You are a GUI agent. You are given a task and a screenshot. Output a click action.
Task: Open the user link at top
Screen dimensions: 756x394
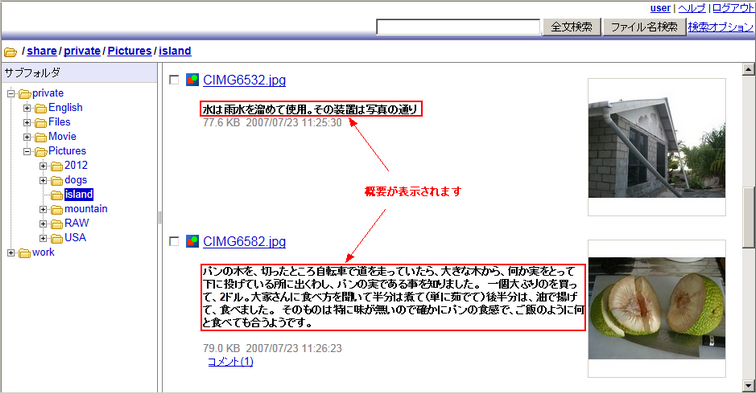660,8
